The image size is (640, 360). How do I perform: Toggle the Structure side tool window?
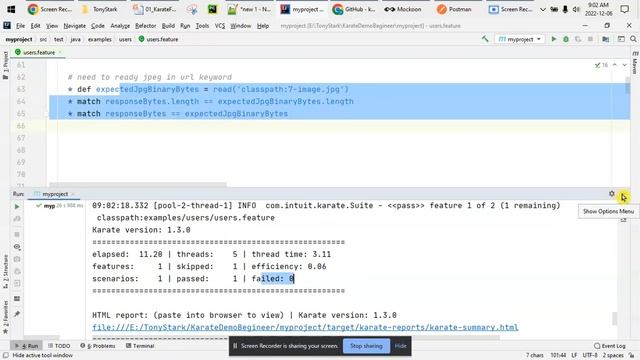pyautogui.click(x=5, y=271)
